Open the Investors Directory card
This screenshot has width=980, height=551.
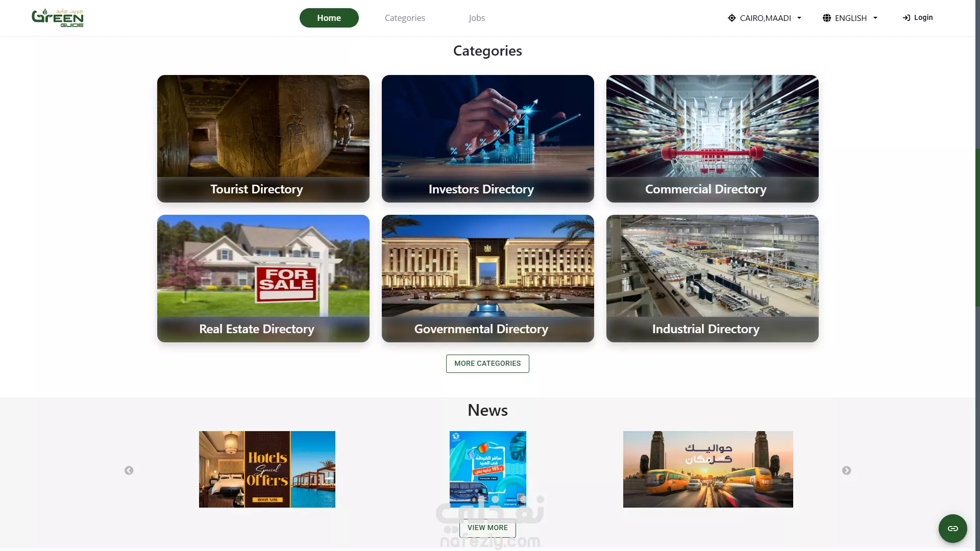tap(488, 139)
